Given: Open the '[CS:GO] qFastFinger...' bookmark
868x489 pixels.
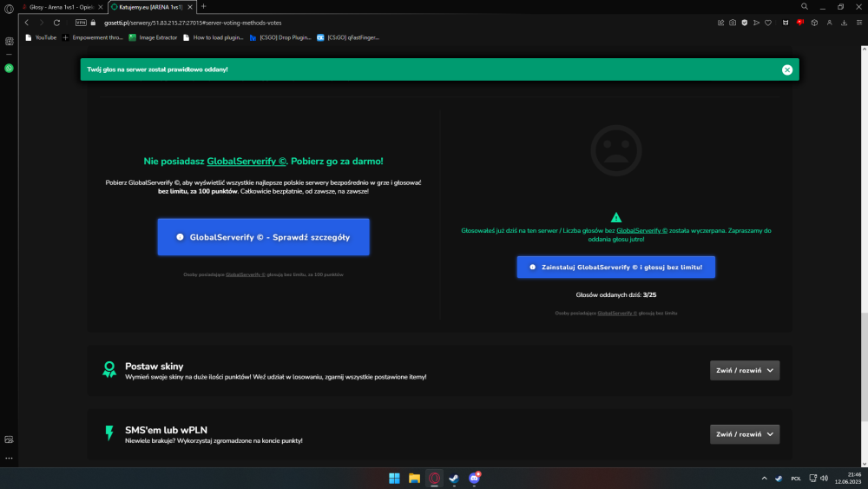Looking at the screenshot, I should click(348, 37).
